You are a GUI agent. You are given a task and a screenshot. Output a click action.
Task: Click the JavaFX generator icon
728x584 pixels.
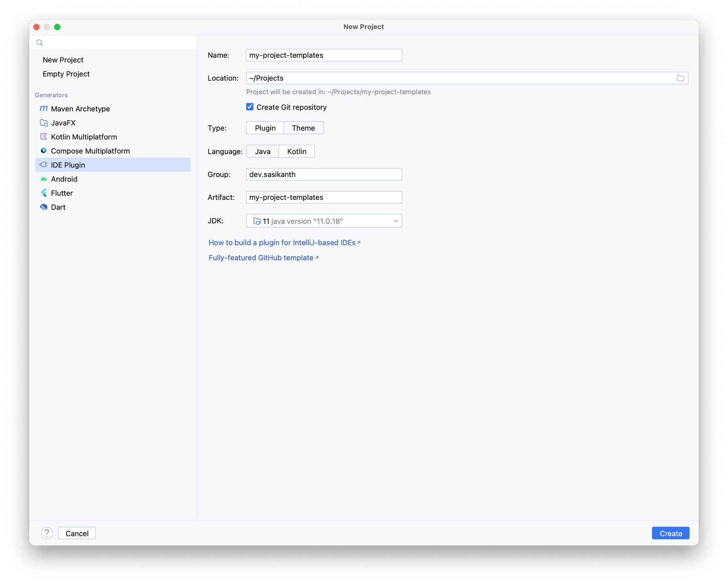click(x=44, y=123)
